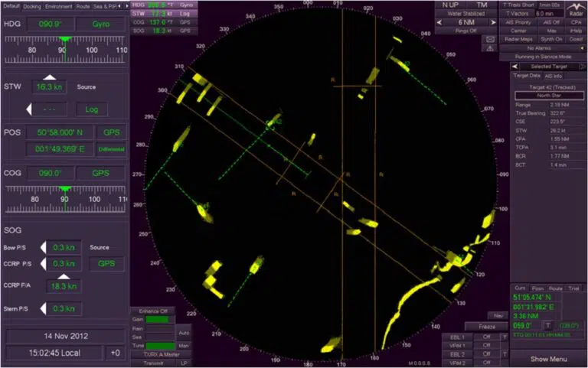The height and width of the screenshot is (368, 588).
Task: Toggle EBL 1 Off button
Action: (485, 337)
